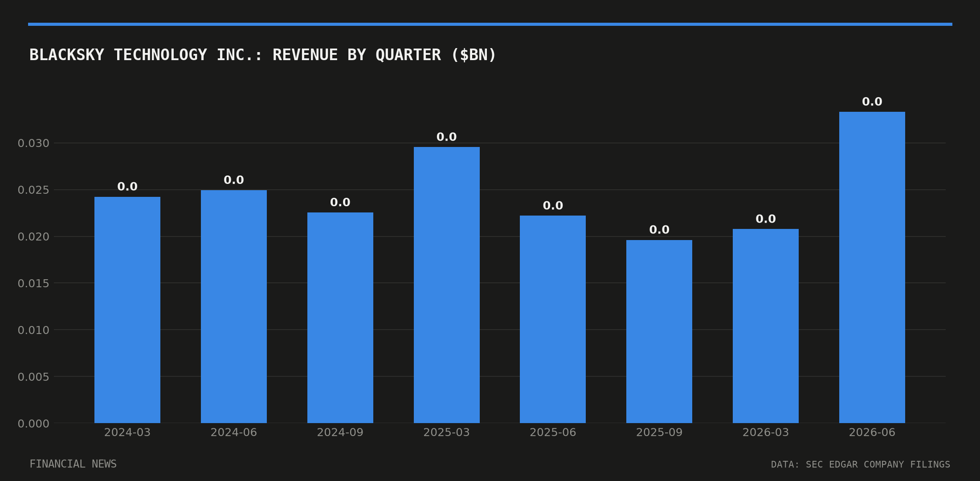
Task: Click the 2025-03 x-axis label
Action: (447, 432)
